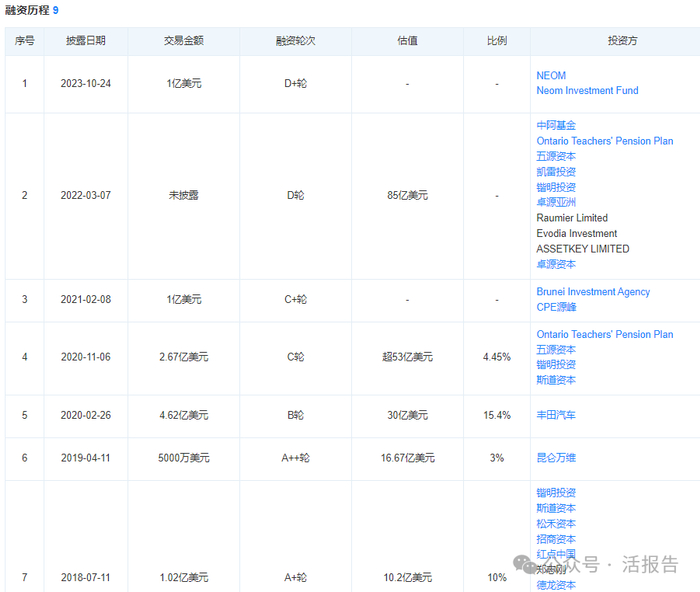Click 斯道资本 in the 2018-07-11 row
The height and width of the screenshot is (592, 700).
[x=556, y=509]
